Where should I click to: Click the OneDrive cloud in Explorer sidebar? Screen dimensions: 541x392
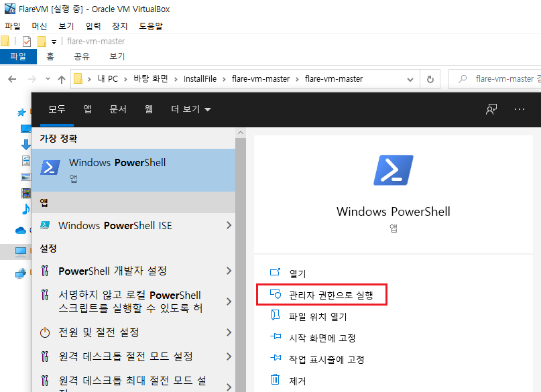click(21, 231)
